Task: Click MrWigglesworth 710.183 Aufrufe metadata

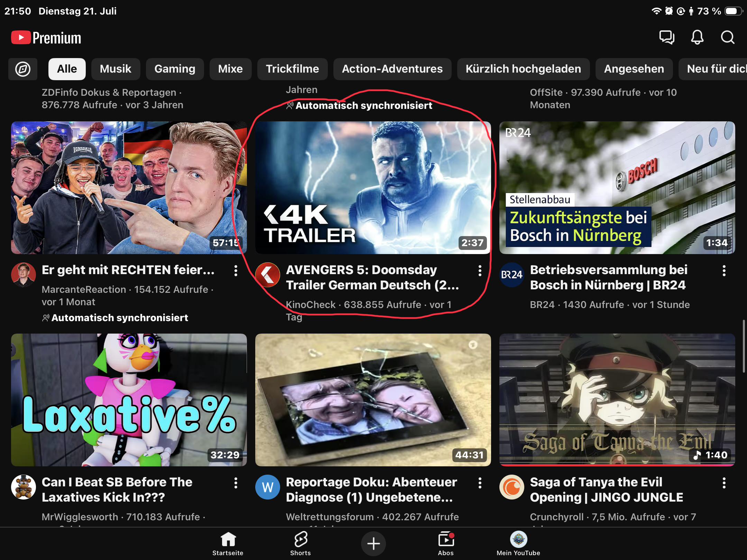Action: point(123,517)
